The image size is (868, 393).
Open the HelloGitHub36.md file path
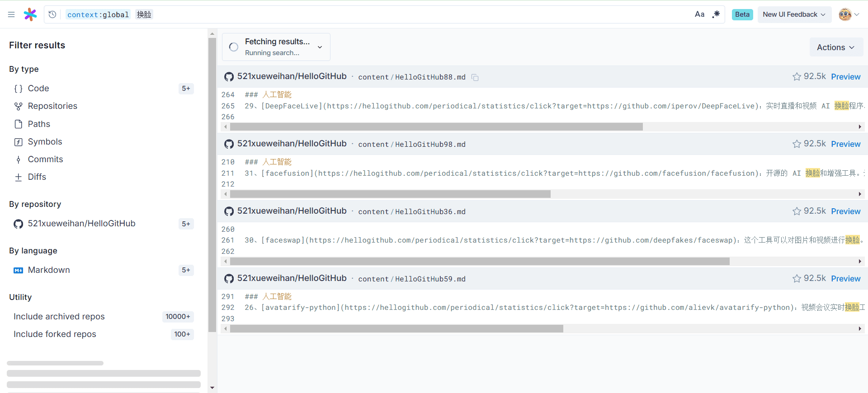(411, 212)
